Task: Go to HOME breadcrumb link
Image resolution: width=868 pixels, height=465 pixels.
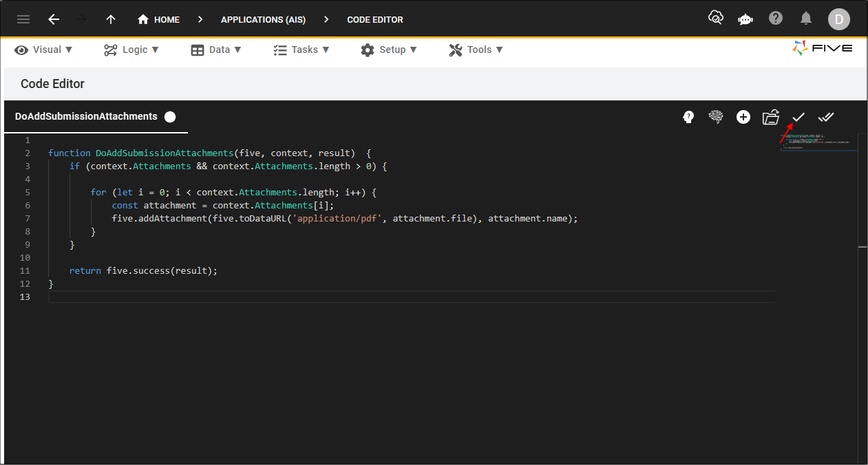Action: [x=159, y=19]
